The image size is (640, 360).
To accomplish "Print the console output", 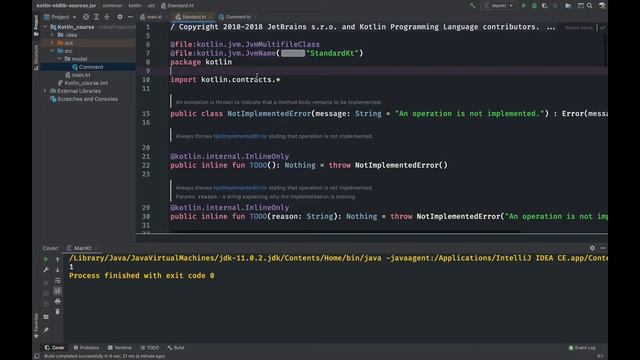I will click(x=58, y=301).
